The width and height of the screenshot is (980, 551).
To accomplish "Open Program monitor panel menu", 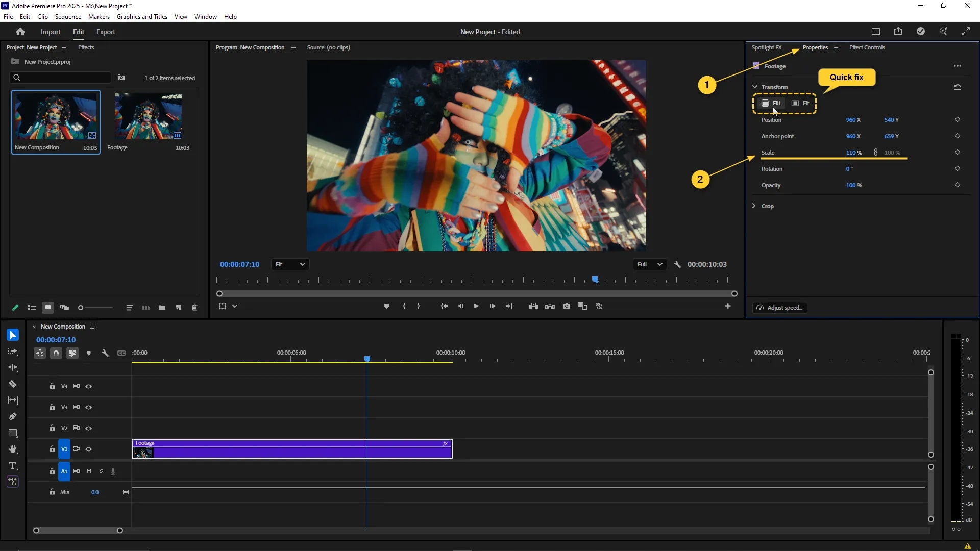I will (293, 47).
